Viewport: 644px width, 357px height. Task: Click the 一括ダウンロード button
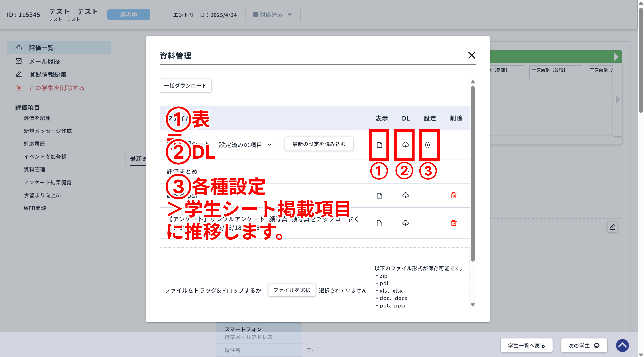point(185,85)
